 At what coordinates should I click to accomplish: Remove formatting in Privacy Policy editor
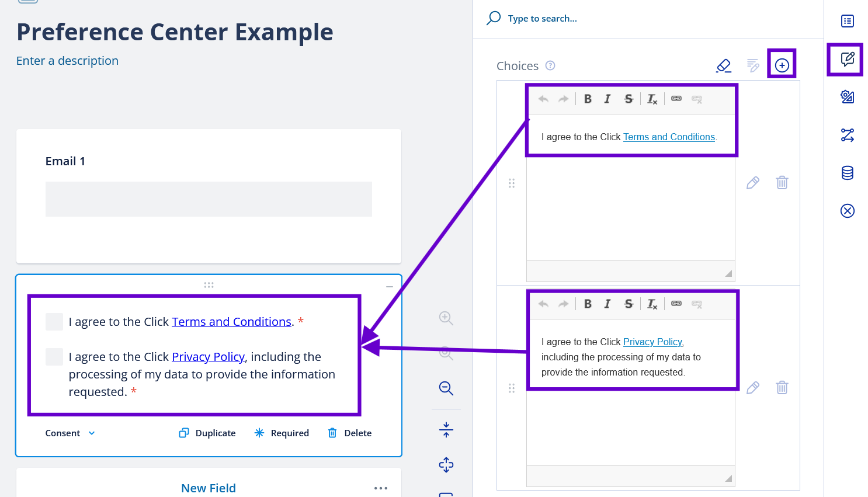click(652, 304)
